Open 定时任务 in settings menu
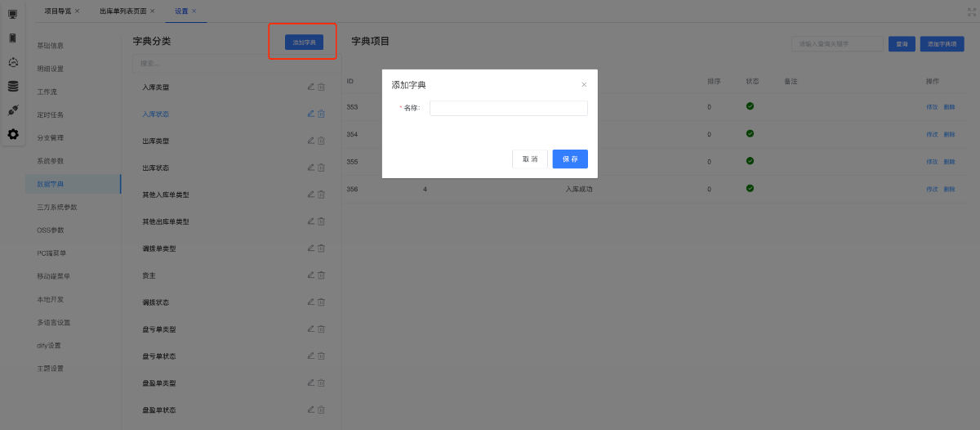The image size is (980, 430). [x=51, y=114]
